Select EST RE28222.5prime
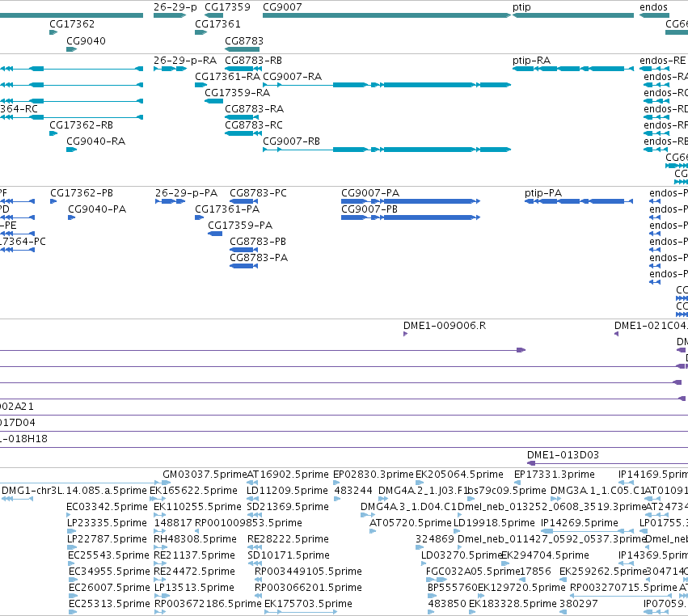The width and height of the screenshot is (688, 616). pyautogui.click(x=289, y=539)
